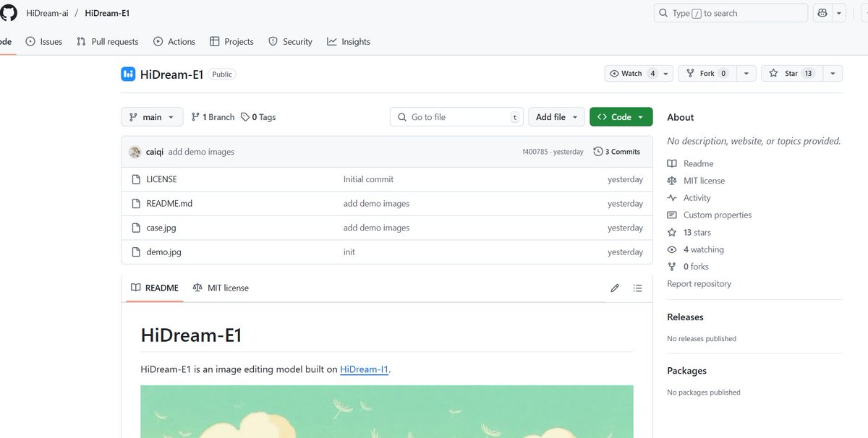Switch to the Security tab

(290, 42)
